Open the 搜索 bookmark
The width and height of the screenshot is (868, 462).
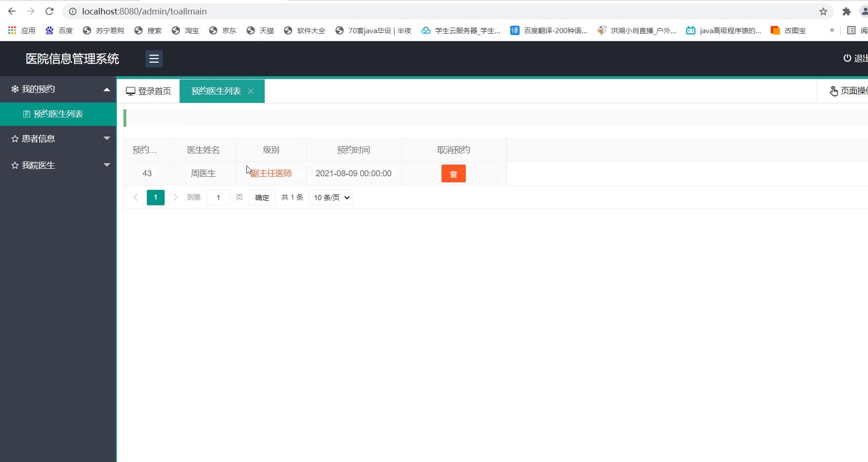148,30
